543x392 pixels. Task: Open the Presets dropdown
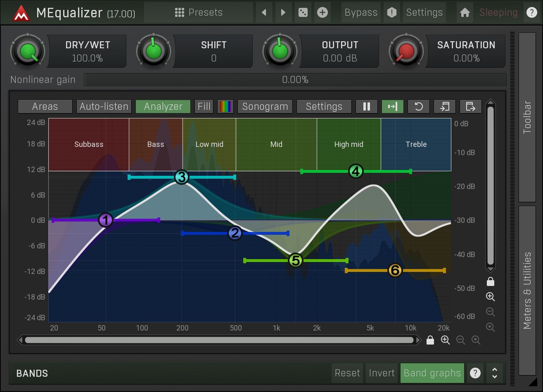click(x=199, y=12)
